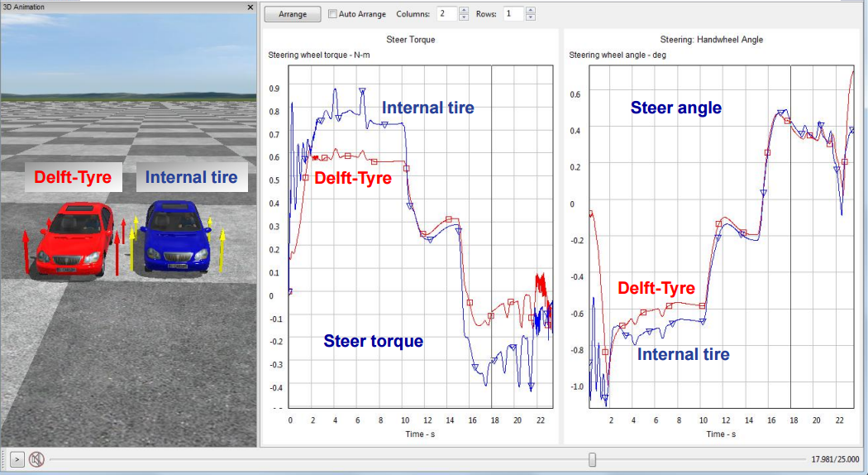Select the blue car in 3D view
868x475 pixels.
coord(176,236)
